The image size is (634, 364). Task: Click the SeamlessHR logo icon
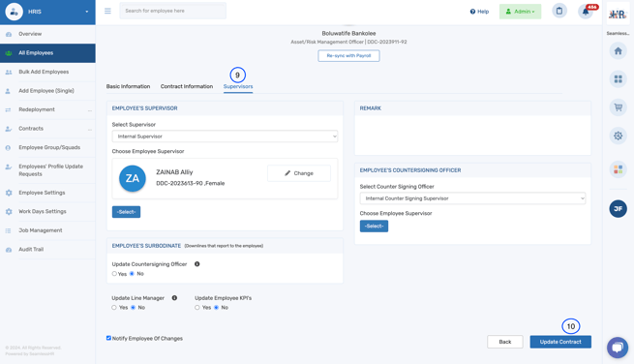coord(618,15)
